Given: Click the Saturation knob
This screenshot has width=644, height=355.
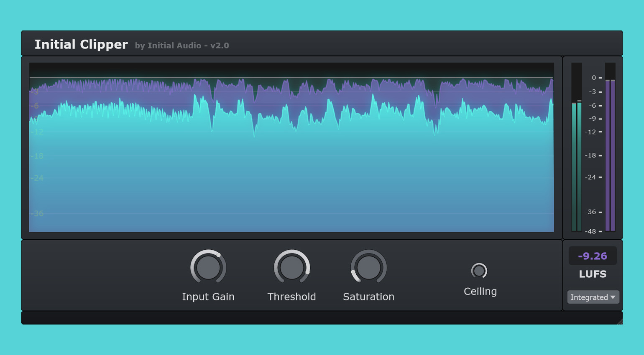Looking at the screenshot, I should click(x=368, y=267).
